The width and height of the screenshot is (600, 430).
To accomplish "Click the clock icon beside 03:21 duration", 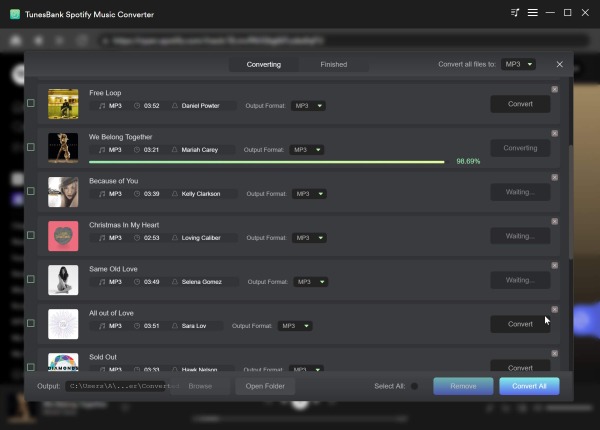I will click(137, 150).
